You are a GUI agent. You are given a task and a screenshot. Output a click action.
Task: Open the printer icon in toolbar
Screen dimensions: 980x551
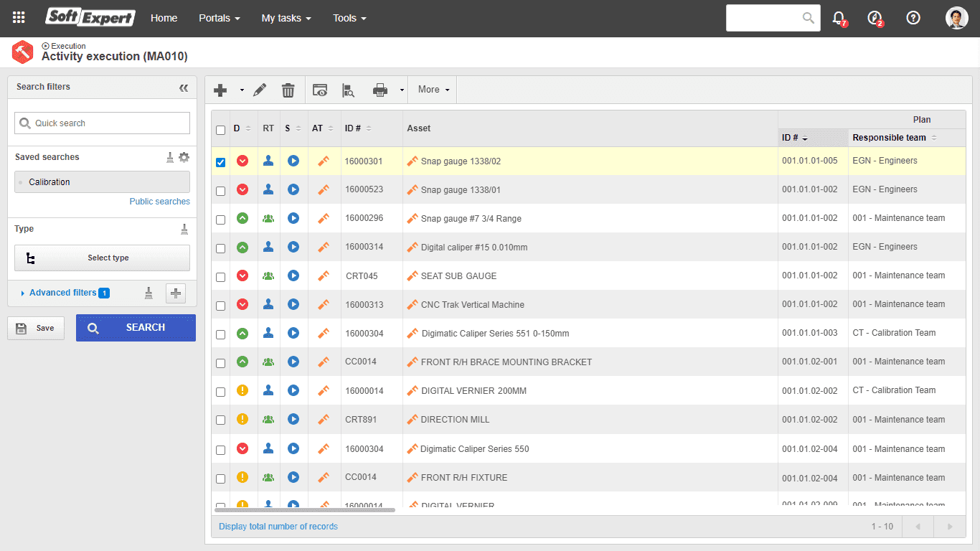(x=380, y=90)
